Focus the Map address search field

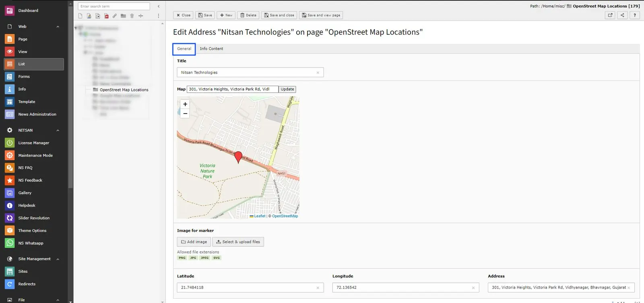click(x=233, y=89)
